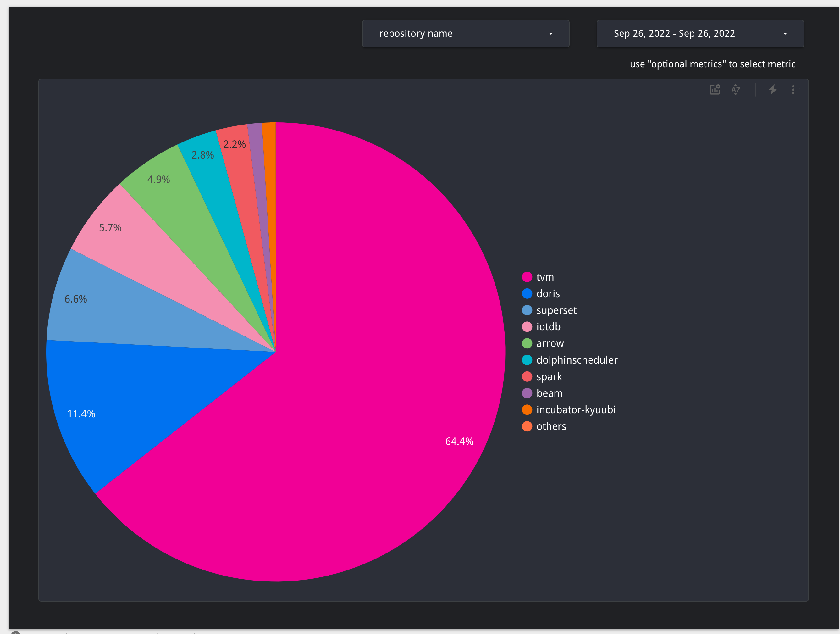Click the beam legend label

pyautogui.click(x=549, y=393)
